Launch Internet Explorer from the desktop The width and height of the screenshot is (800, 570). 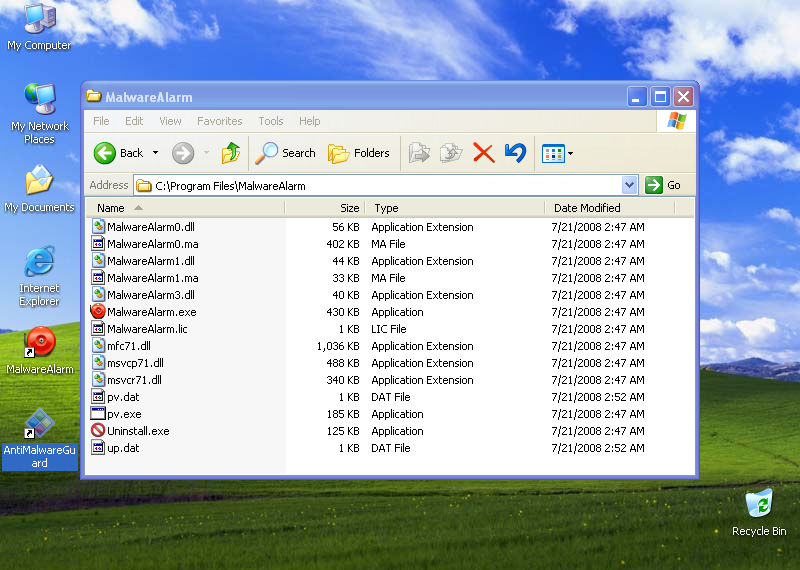pos(39,276)
